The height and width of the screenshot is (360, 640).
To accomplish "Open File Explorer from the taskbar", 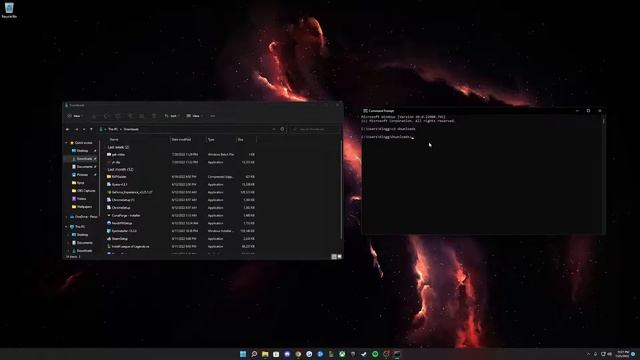I will click(x=265, y=354).
